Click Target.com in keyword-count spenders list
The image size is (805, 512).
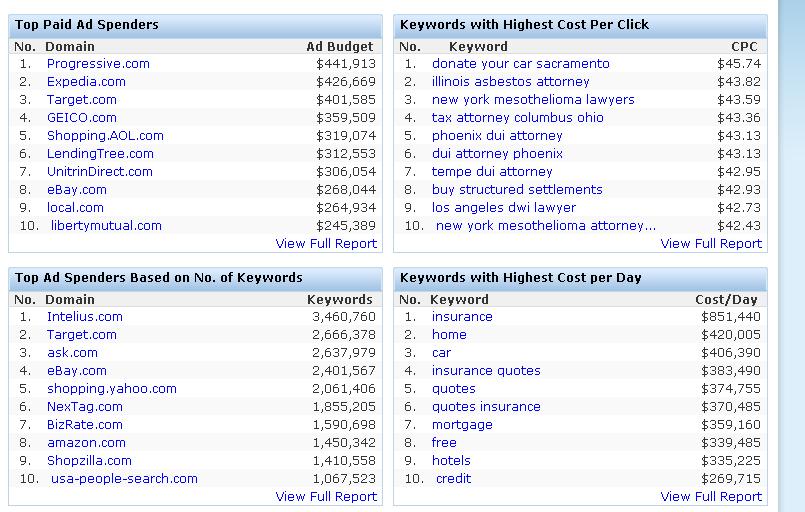[82, 335]
